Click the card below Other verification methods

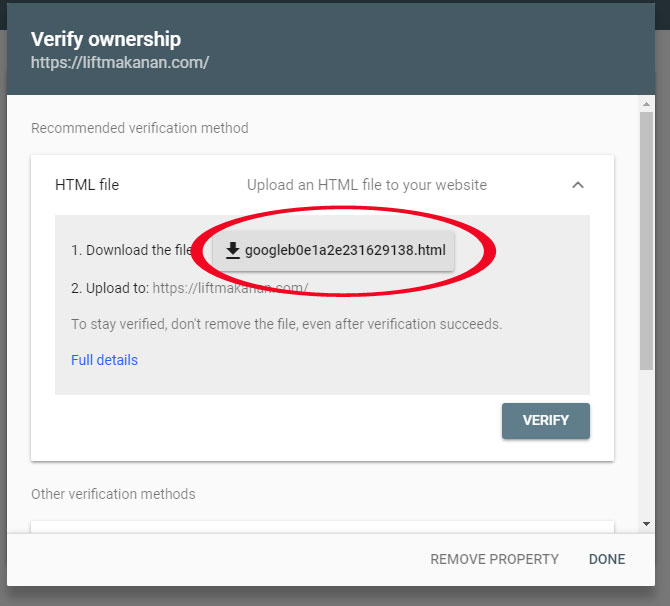click(322, 526)
